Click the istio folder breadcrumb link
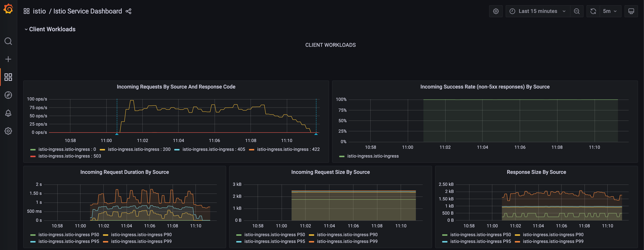This screenshot has width=644, height=250. tap(39, 11)
